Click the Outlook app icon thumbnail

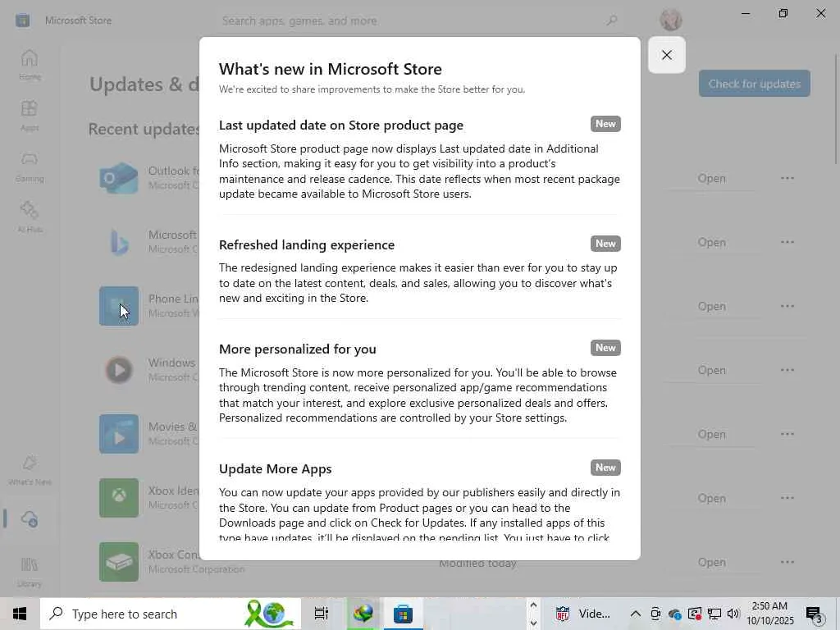pos(119,178)
